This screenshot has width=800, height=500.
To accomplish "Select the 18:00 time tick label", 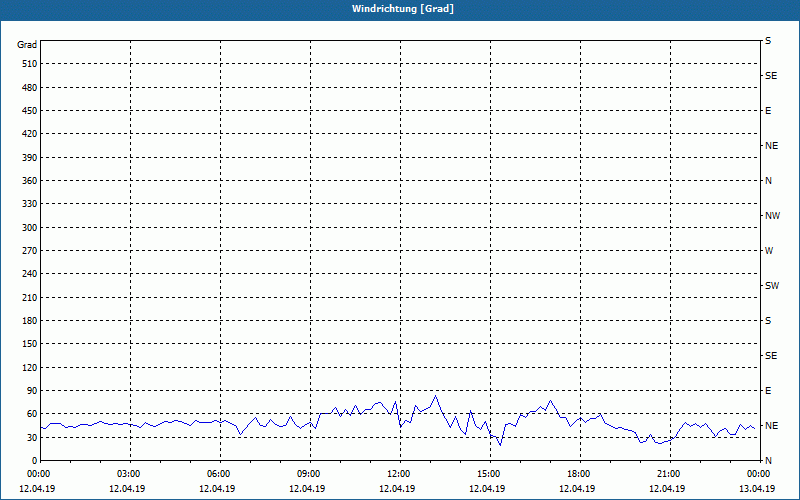I will pos(580,474).
